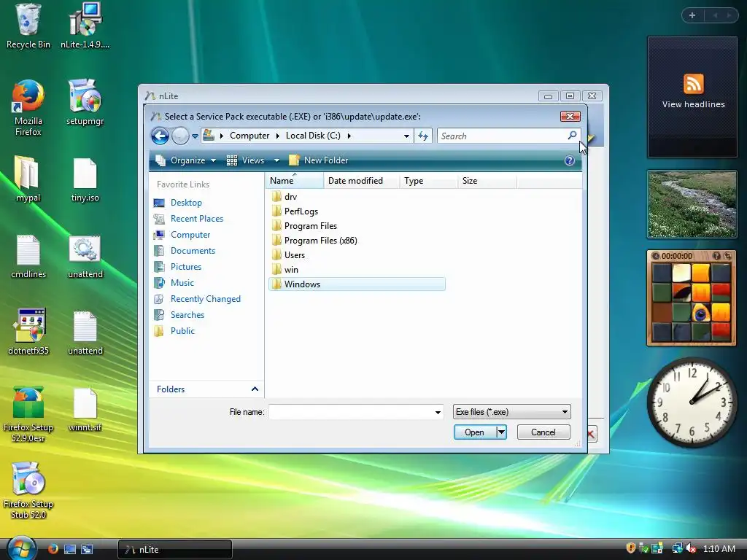747x560 pixels.
Task: Open Public favorite link
Action: (x=174, y=331)
